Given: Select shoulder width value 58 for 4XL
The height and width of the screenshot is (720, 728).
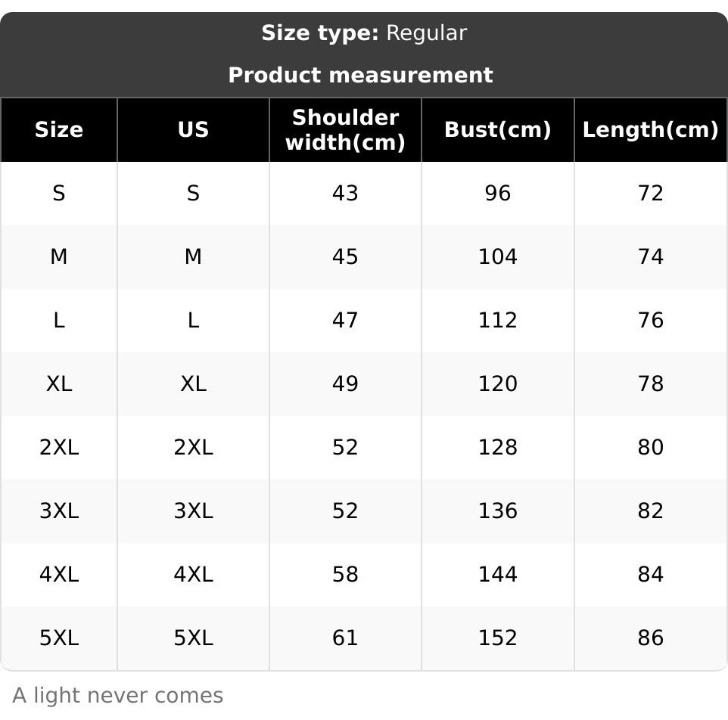Looking at the screenshot, I should 345,575.
